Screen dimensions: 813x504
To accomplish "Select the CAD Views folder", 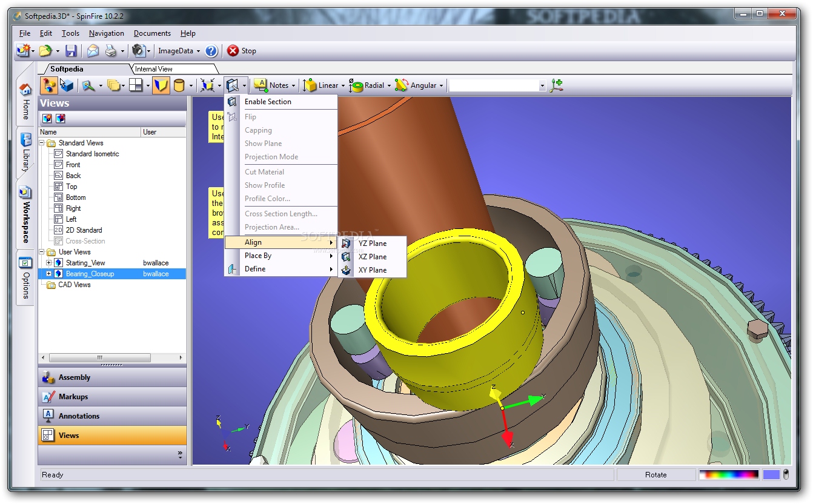I will [74, 285].
